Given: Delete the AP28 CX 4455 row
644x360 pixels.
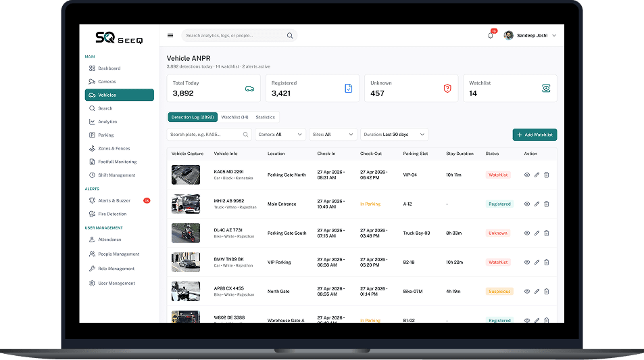Looking at the screenshot, I should tap(547, 291).
